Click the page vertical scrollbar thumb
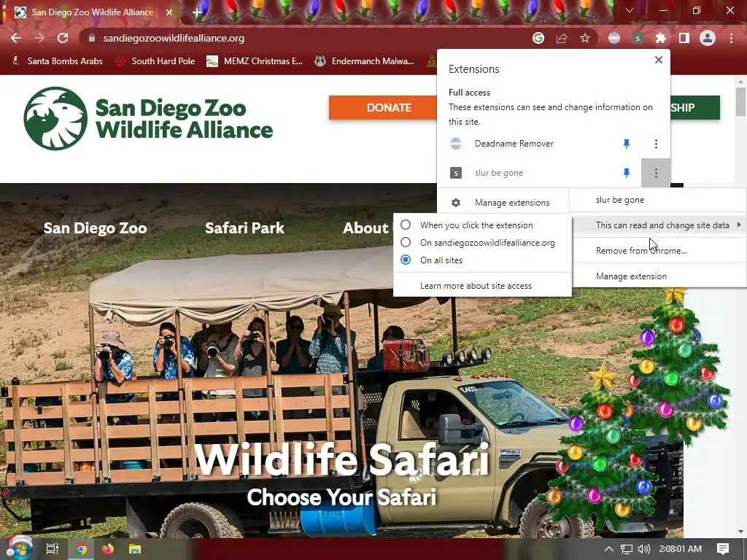The width and height of the screenshot is (747, 560). [x=740, y=101]
